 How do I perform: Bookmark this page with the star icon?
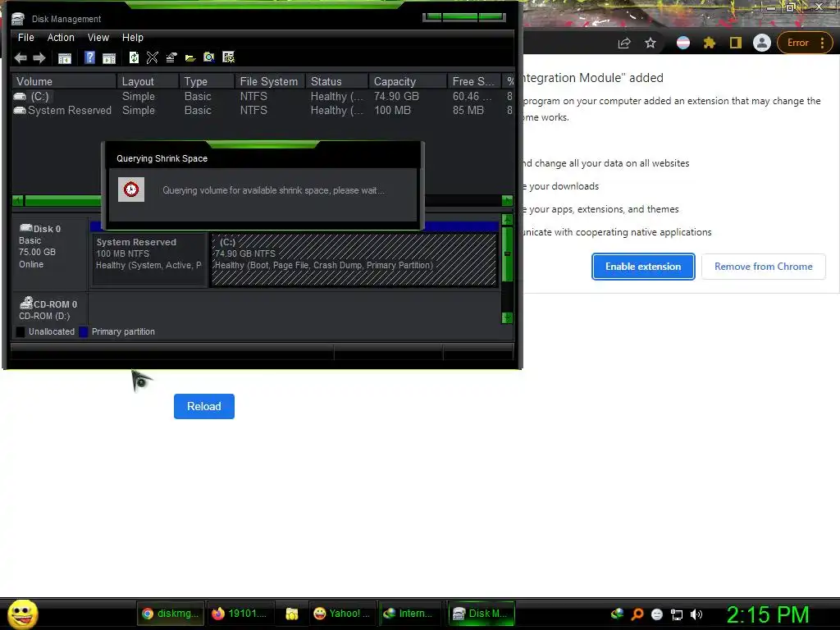tap(651, 43)
